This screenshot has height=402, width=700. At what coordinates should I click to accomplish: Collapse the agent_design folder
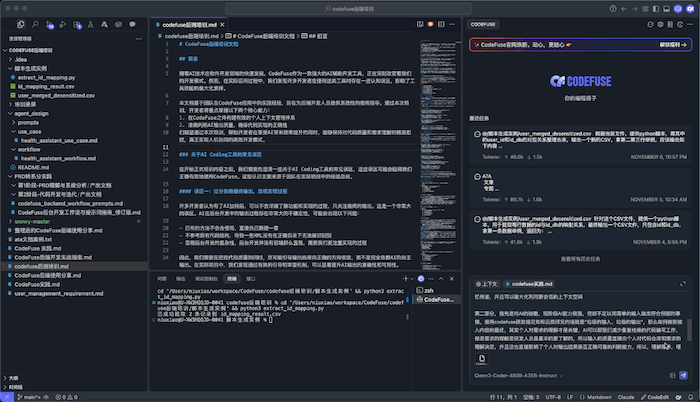click(30, 113)
